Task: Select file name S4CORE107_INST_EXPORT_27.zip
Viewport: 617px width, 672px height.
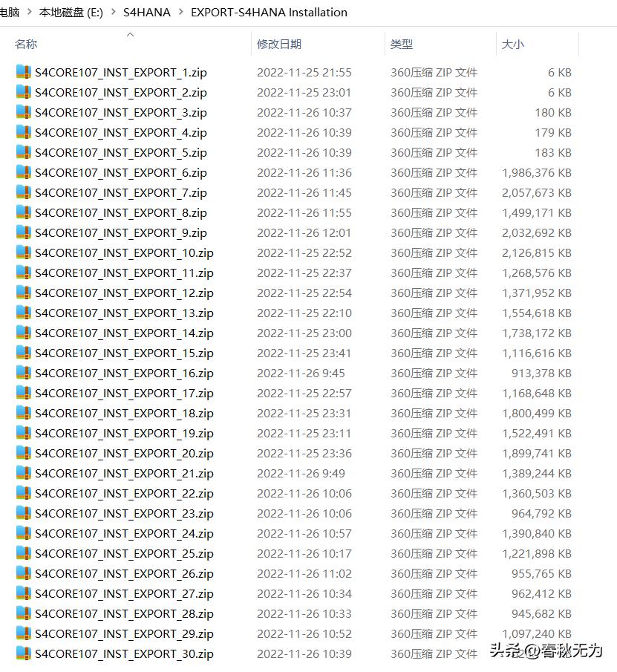Action: [x=124, y=594]
